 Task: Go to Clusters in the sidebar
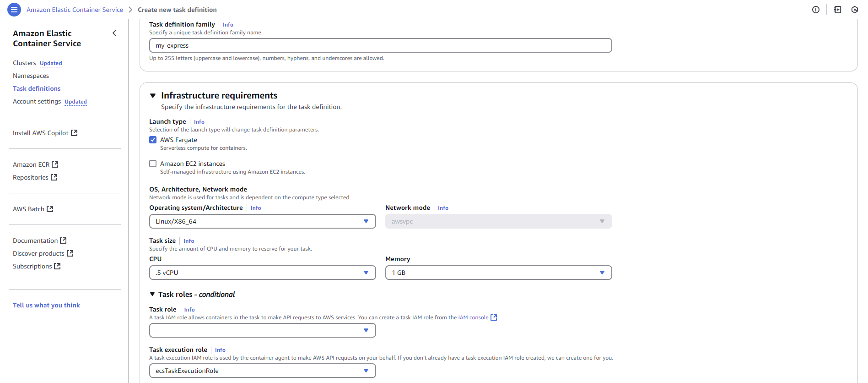click(24, 63)
